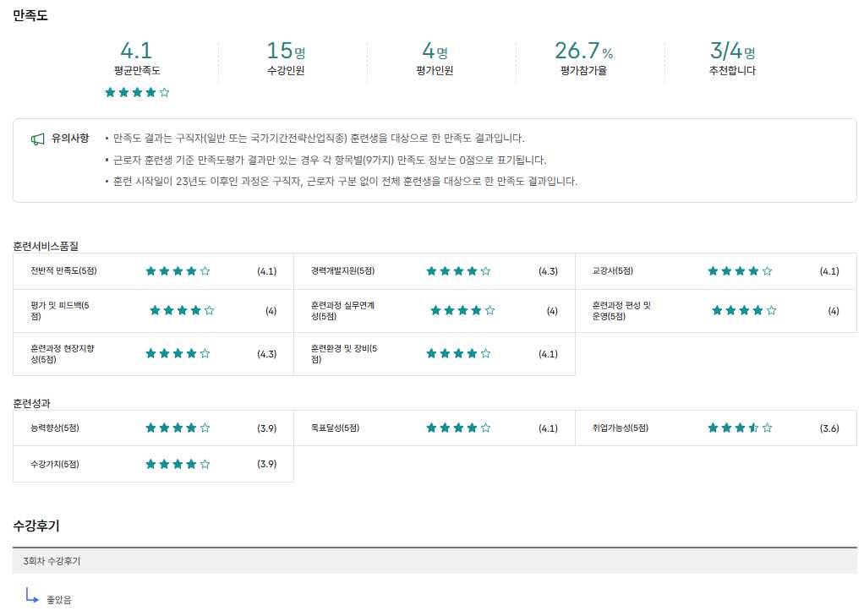Click the 훈련환경 및 장비(5점) label
The width and height of the screenshot is (864, 616).
(344, 354)
